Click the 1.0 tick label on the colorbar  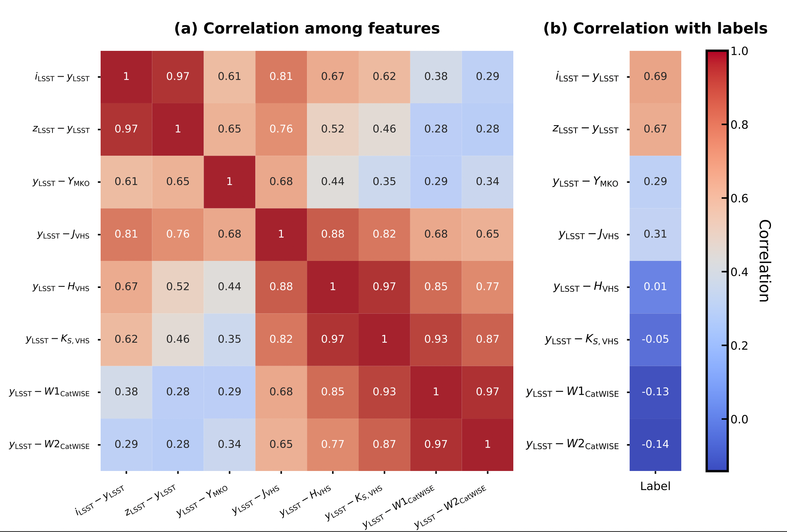pyautogui.click(x=739, y=51)
